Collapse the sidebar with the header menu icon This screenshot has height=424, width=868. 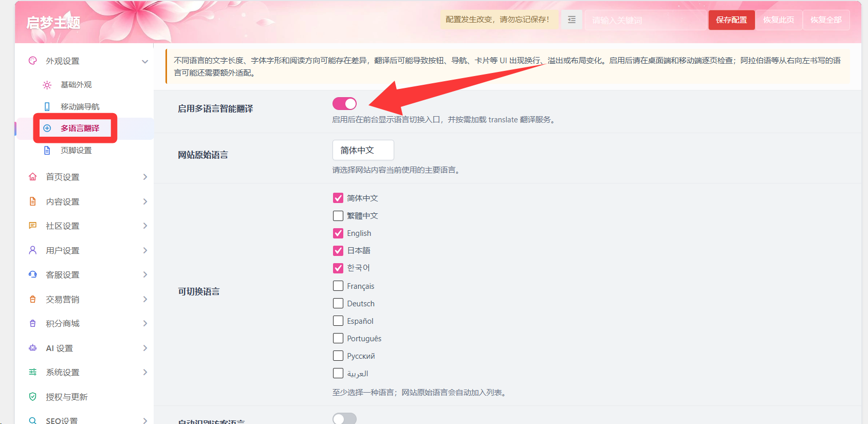571,20
